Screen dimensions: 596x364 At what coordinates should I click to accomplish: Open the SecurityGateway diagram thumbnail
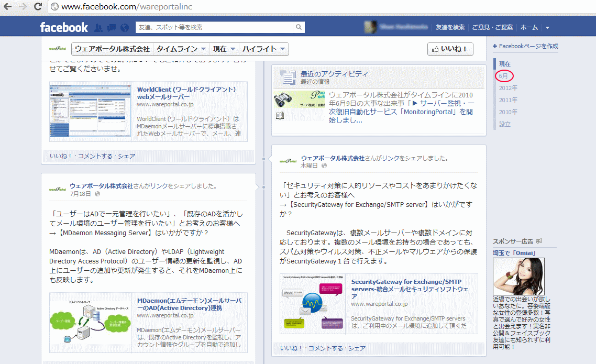coord(313,304)
